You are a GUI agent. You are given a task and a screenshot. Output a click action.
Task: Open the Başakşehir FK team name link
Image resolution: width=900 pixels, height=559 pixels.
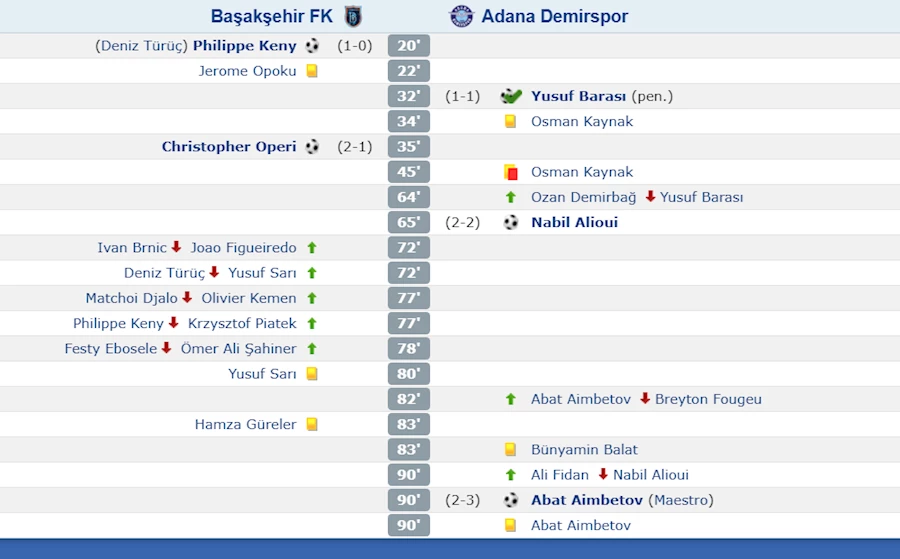271,16
